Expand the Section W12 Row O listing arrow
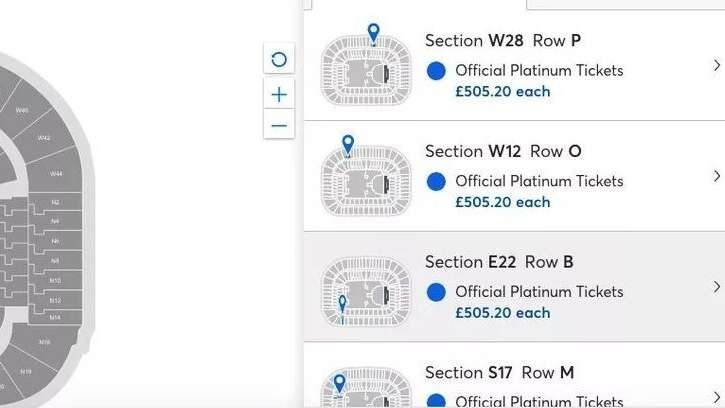This screenshot has width=725, height=408. 716,177
